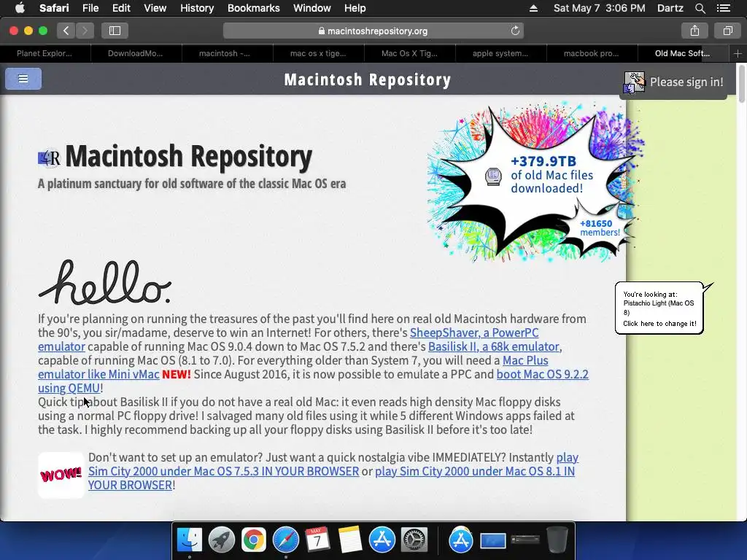Click the Mac icon in fireworks banner
This screenshot has height=560, width=747.
click(493, 176)
